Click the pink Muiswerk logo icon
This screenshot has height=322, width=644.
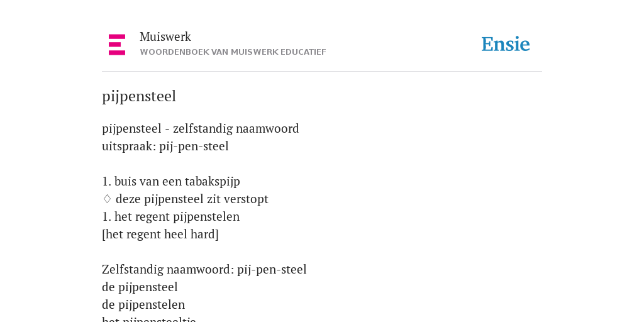[117, 45]
